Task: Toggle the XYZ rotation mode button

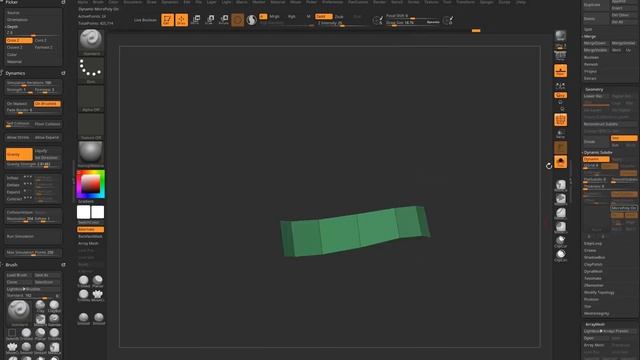Action: pyautogui.click(x=560, y=95)
